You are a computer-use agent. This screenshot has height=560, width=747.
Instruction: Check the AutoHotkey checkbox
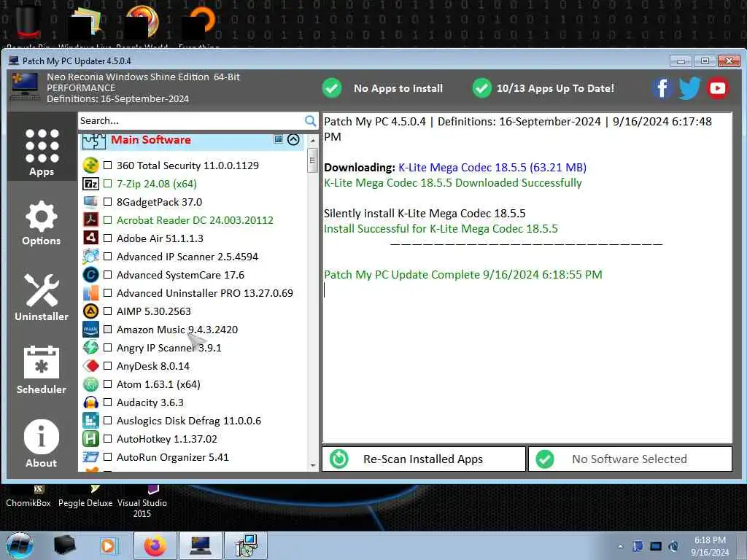pos(108,438)
